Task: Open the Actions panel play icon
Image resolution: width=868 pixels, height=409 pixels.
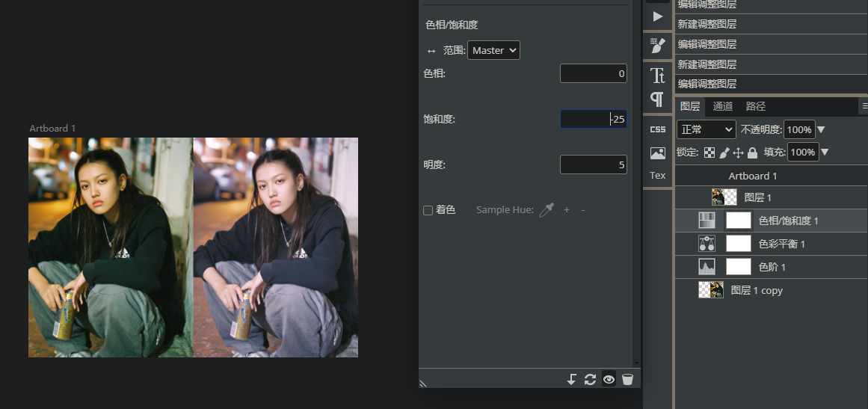Action: pyautogui.click(x=658, y=16)
